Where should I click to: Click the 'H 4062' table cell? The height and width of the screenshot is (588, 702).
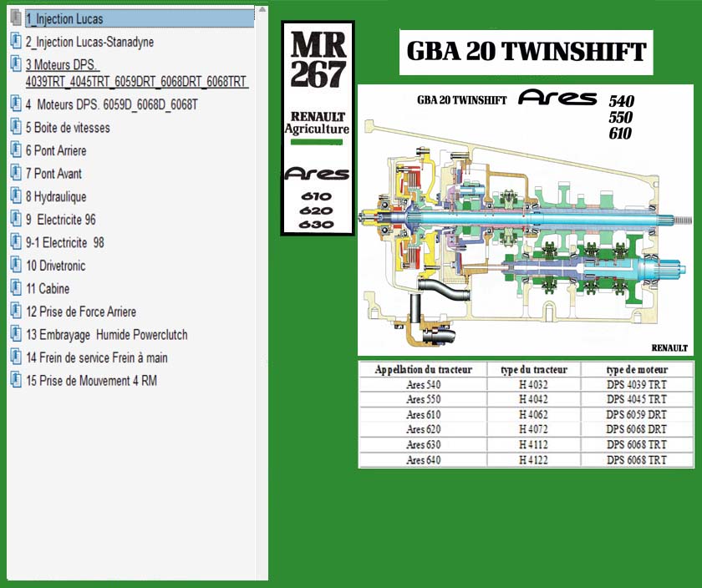point(534,415)
